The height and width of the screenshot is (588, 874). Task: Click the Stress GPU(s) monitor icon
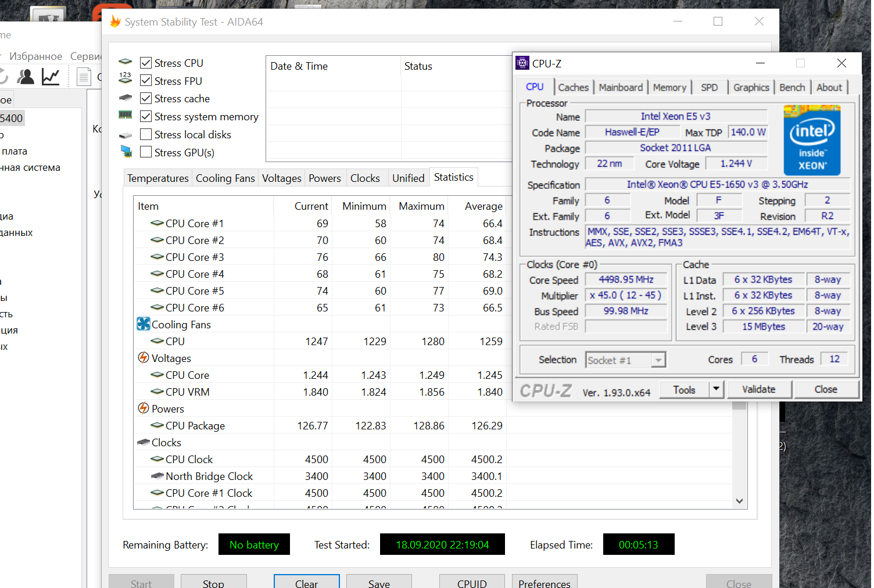[x=126, y=152]
